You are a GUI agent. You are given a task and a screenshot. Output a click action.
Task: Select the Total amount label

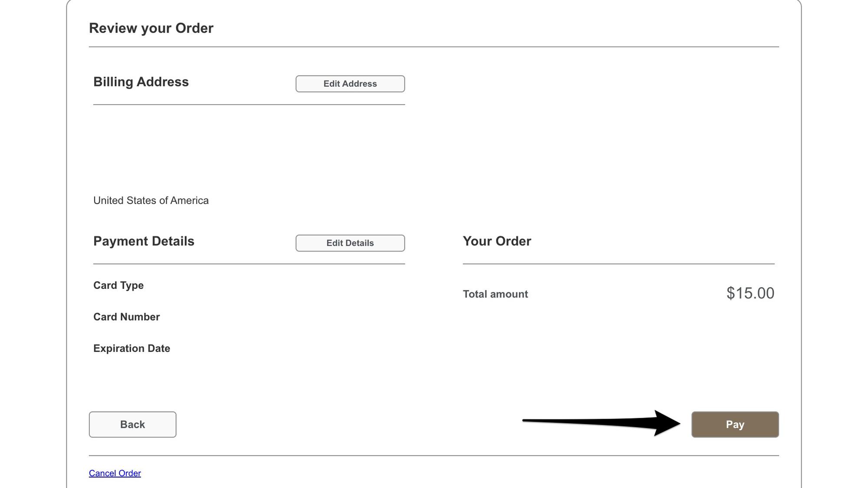click(495, 294)
